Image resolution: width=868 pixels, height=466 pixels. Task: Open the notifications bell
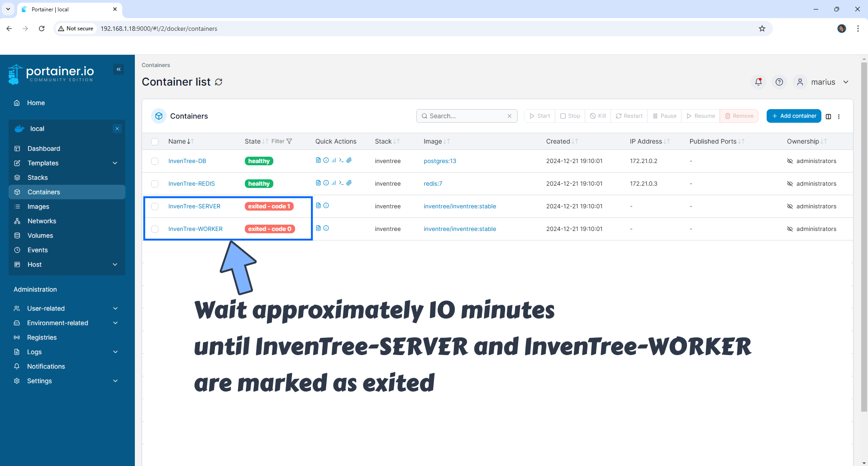tap(758, 82)
